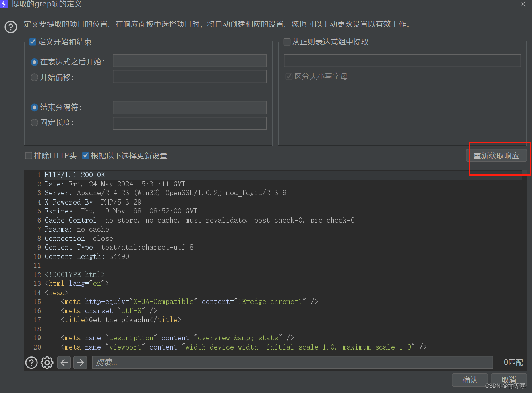Viewport: 532px width, 393px height.
Task: Click the <html lang="en"> line
Action: (x=77, y=283)
